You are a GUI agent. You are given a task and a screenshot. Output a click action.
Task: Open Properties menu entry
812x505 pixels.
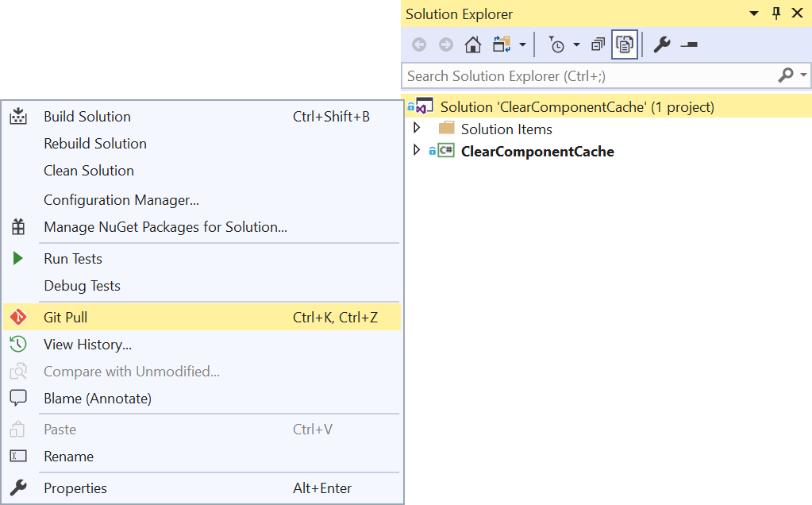tap(202, 488)
